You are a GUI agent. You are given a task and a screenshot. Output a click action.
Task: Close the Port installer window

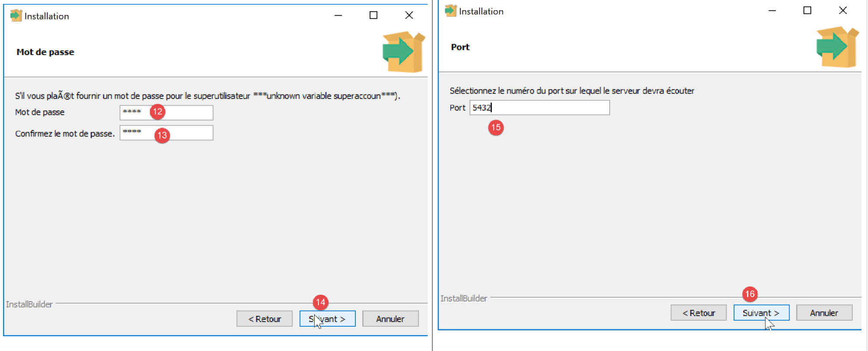(842, 10)
